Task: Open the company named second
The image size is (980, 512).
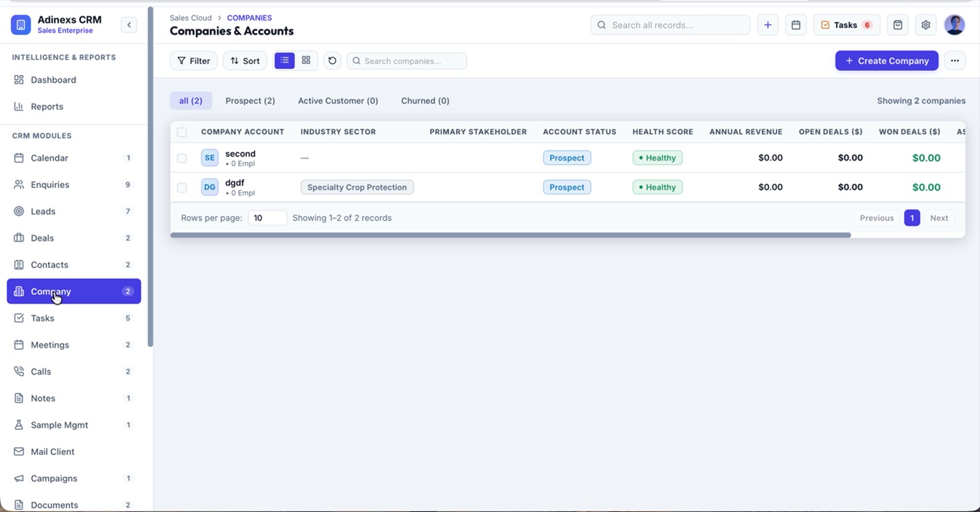Action: 240,154
